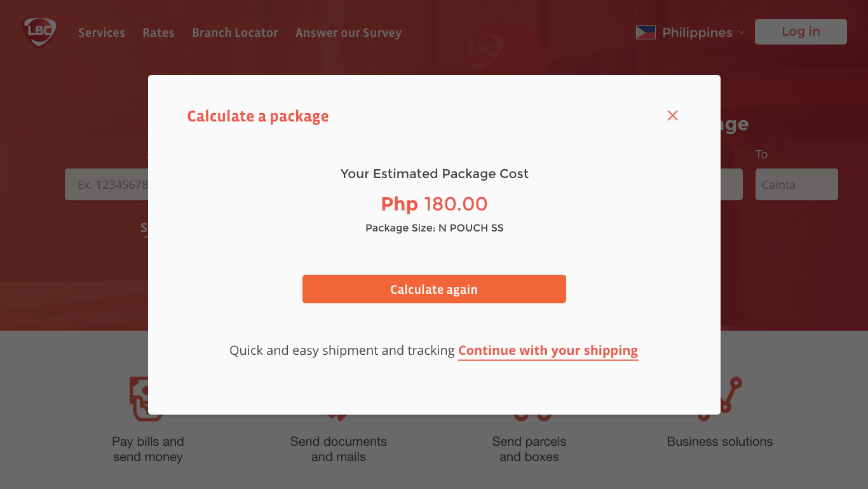
Task: Go to the Rates page
Action: point(158,32)
